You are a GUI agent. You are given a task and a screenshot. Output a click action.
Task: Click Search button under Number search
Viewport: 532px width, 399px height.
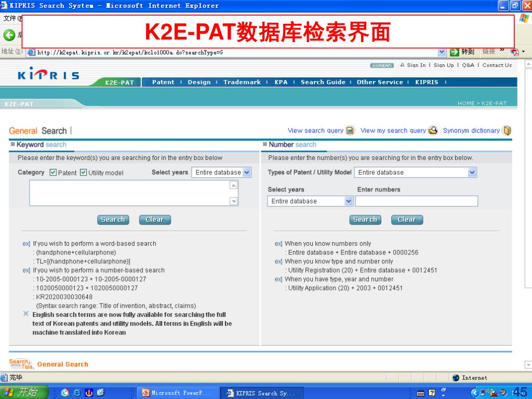365,220
